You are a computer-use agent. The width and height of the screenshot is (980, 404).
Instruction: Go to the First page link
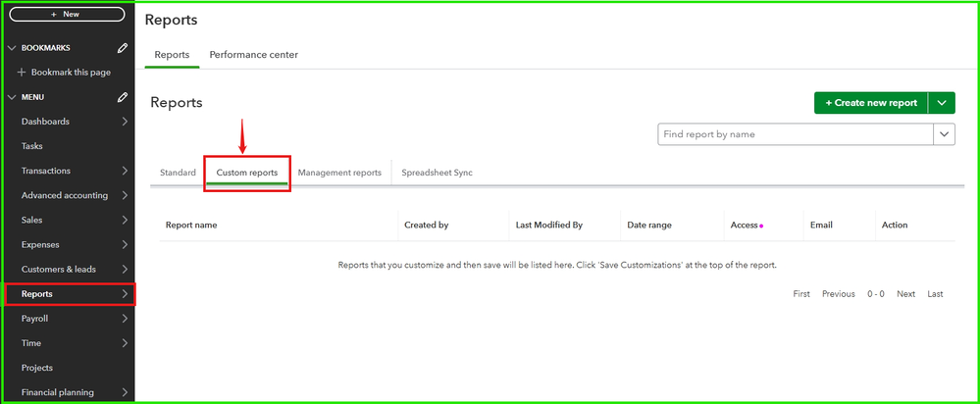(801, 294)
